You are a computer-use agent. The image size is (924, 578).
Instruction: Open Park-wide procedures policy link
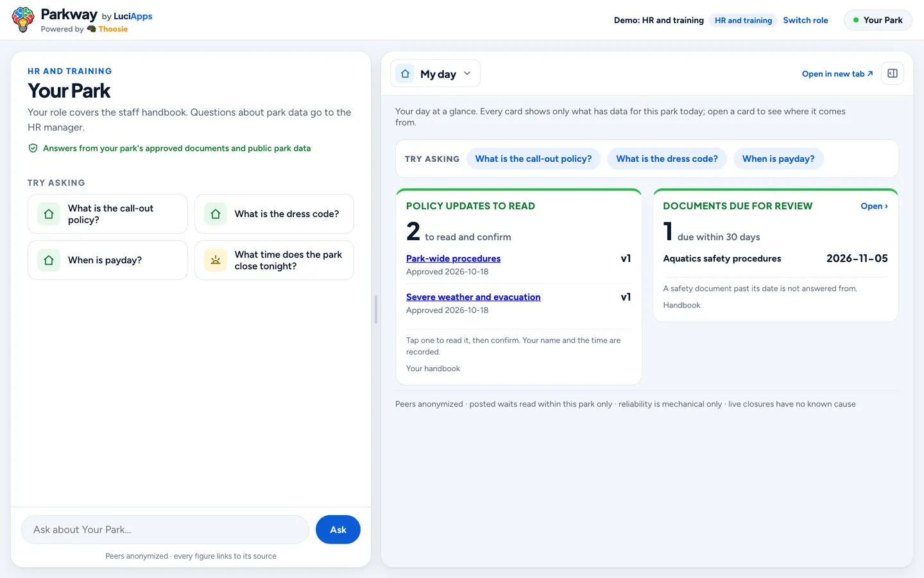tap(453, 258)
